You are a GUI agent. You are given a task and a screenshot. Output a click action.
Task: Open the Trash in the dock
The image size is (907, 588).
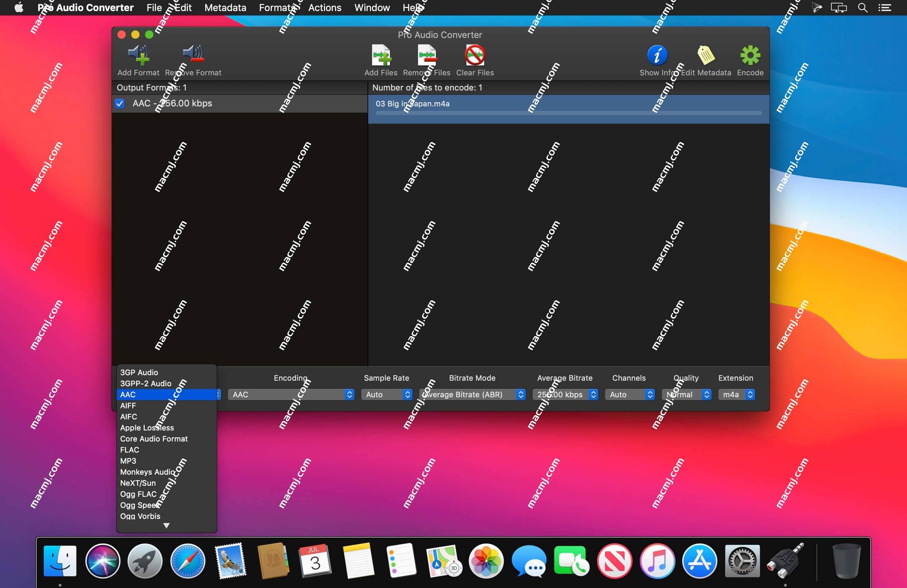(x=847, y=561)
